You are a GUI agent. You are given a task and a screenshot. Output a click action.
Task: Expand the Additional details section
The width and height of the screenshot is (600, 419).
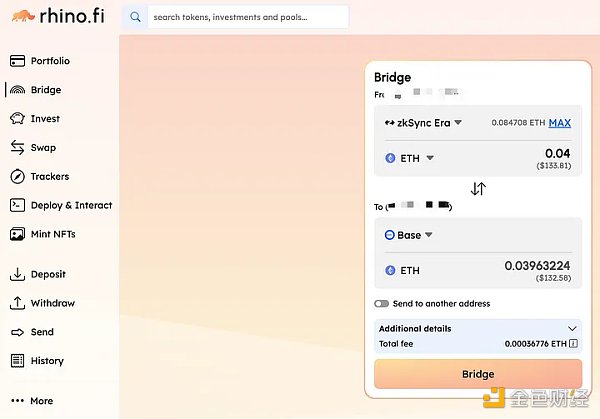(572, 328)
